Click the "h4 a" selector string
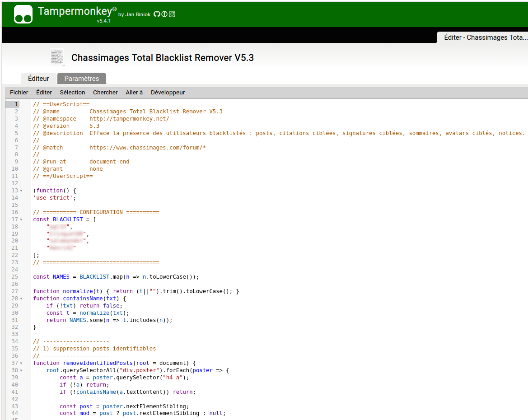This screenshot has height=420, width=528. (x=173, y=378)
